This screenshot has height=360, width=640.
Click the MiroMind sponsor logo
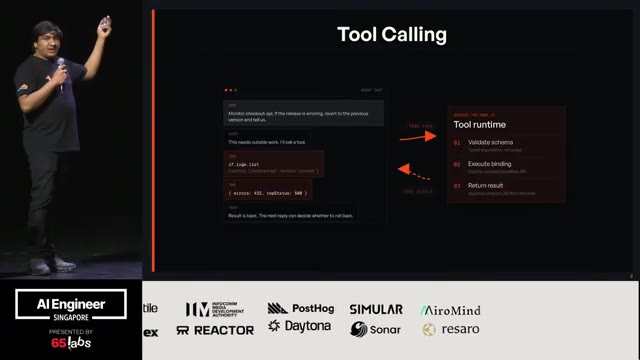[451, 311]
